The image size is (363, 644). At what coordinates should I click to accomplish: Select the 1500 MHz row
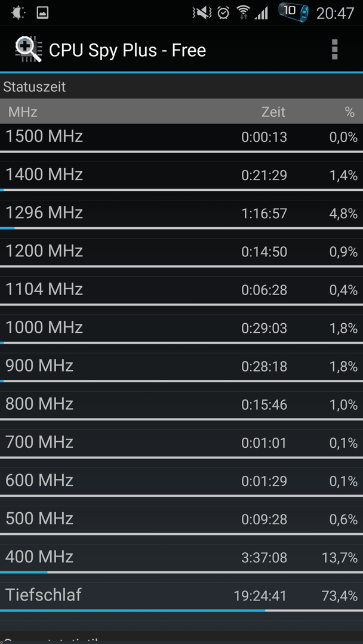tap(181, 137)
